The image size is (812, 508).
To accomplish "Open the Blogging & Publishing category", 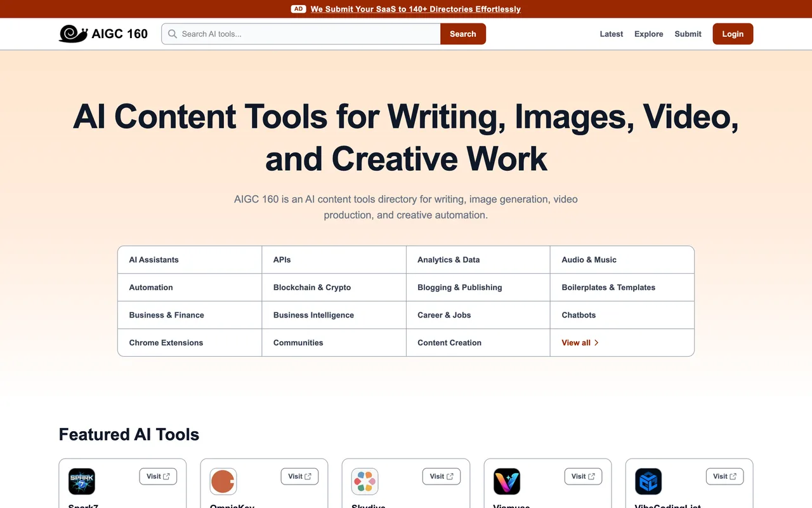I will (x=478, y=288).
